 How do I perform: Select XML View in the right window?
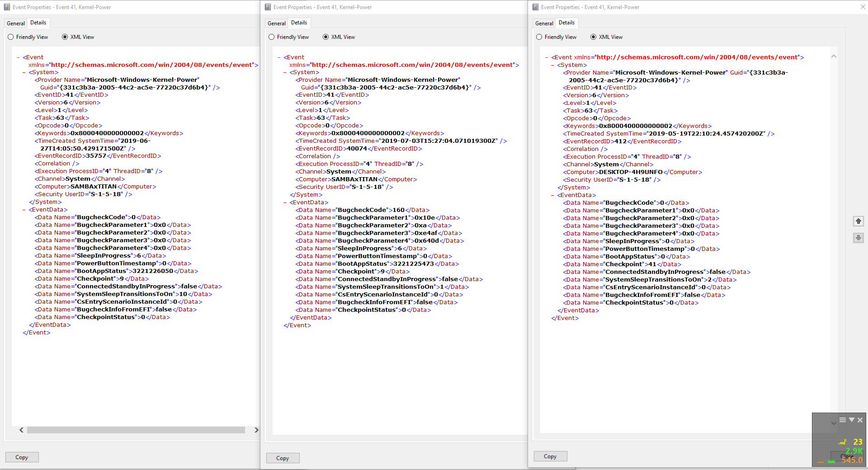(x=606, y=37)
